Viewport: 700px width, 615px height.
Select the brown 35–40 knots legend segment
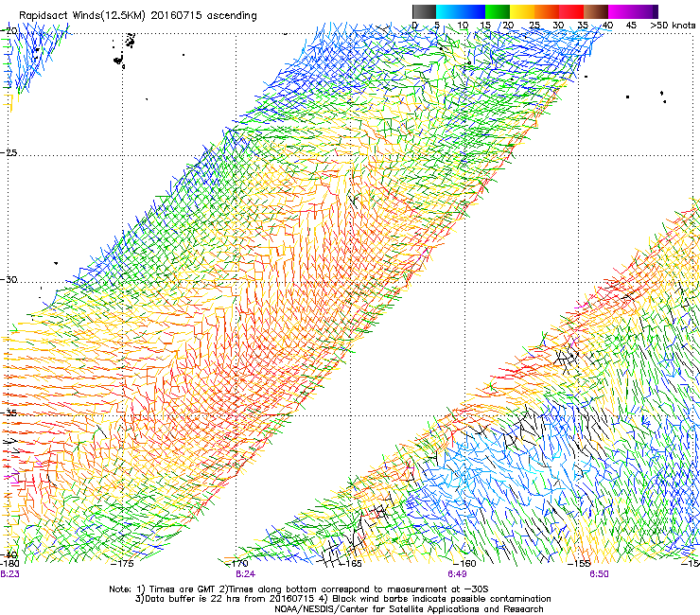coord(596,11)
